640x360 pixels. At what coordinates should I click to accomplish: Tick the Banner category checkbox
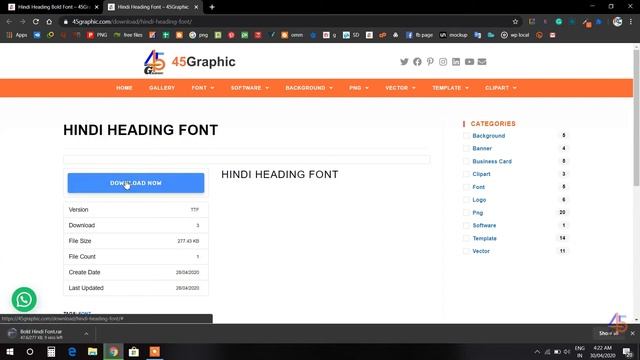click(466, 149)
